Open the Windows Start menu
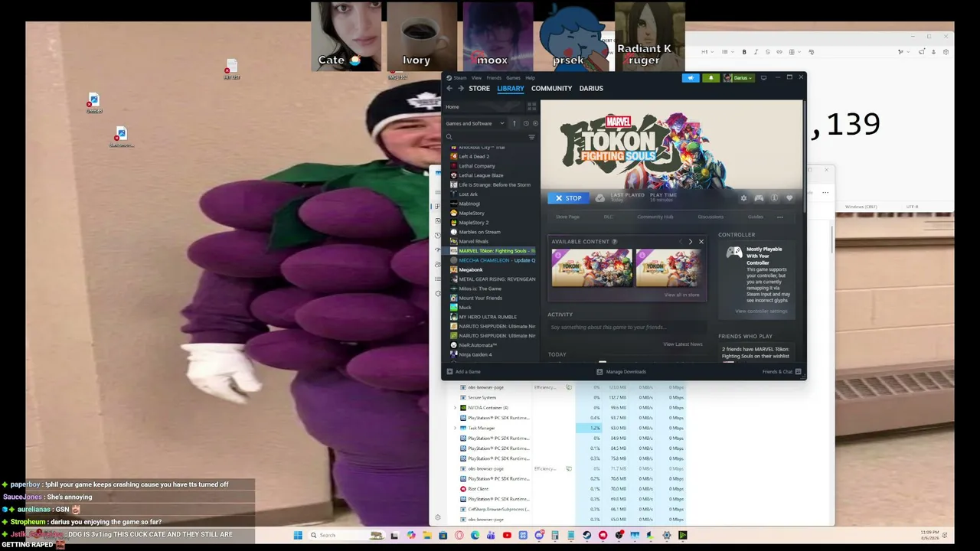Screen dimensions: 980x551 (x=298, y=536)
